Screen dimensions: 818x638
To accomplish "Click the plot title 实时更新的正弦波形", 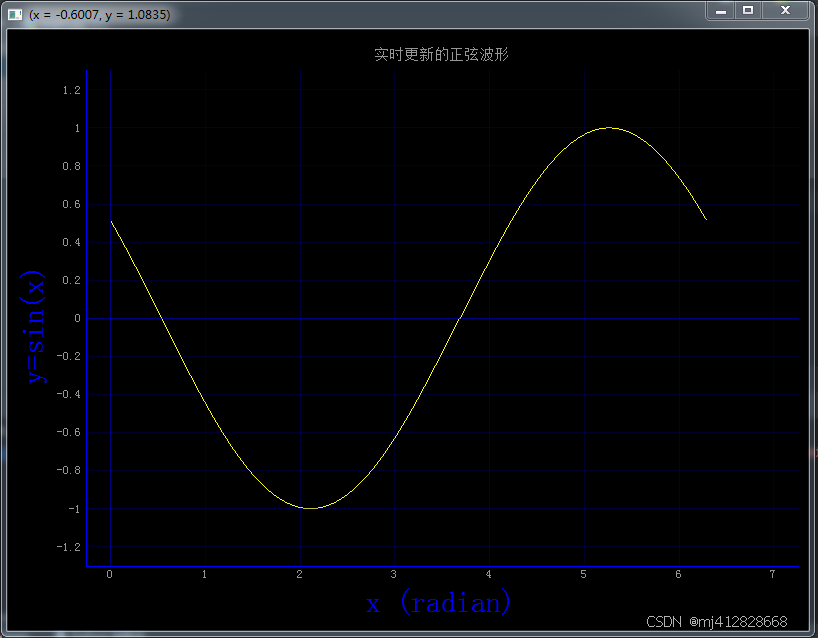I will (441, 54).
